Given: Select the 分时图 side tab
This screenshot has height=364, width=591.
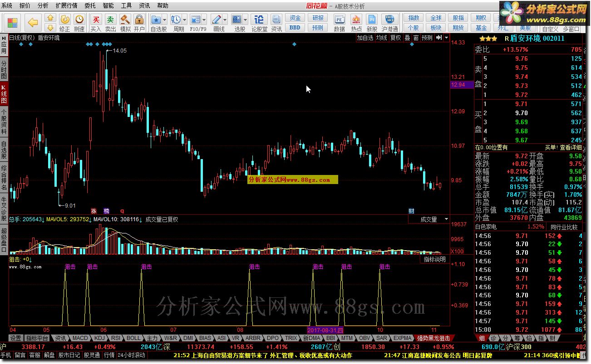Looking at the screenshot, I should (4, 69).
